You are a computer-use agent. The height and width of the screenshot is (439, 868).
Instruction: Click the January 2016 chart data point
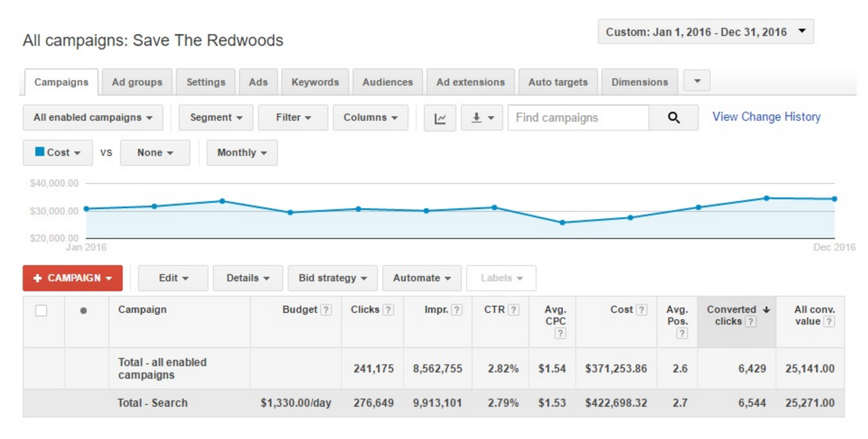tap(86, 209)
